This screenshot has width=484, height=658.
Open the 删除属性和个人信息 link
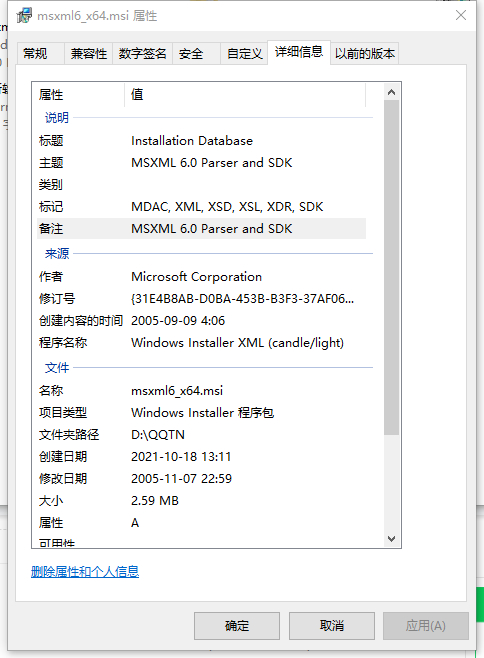[x=85, y=572]
